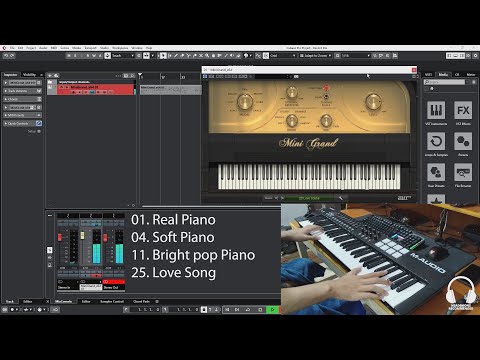Toggle lower zone visibility button
480x360 pixels.
(456, 56)
